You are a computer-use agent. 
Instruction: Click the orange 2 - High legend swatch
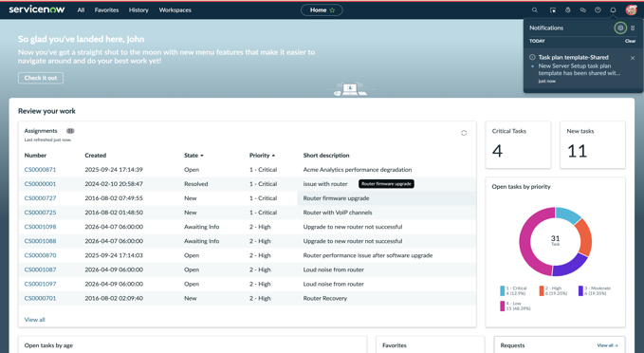[x=542, y=291]
